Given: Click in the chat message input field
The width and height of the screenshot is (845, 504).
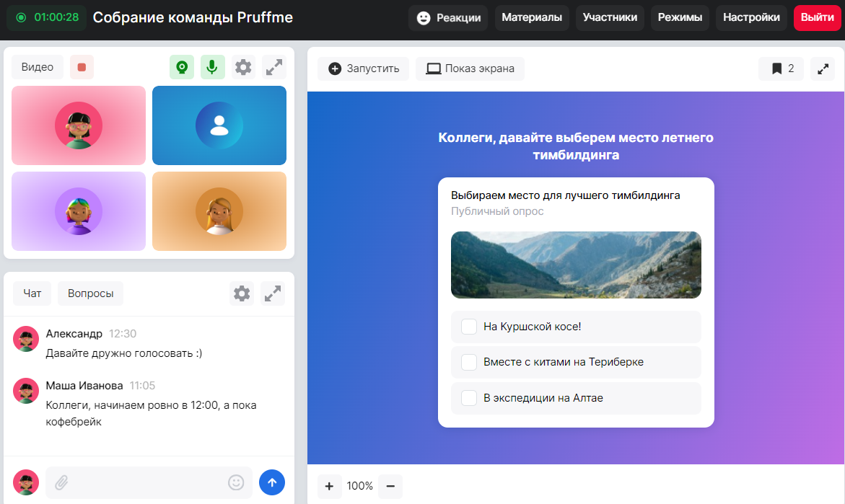Looking at the screenshot, I should pyautogui.click(x=148, y=482).
